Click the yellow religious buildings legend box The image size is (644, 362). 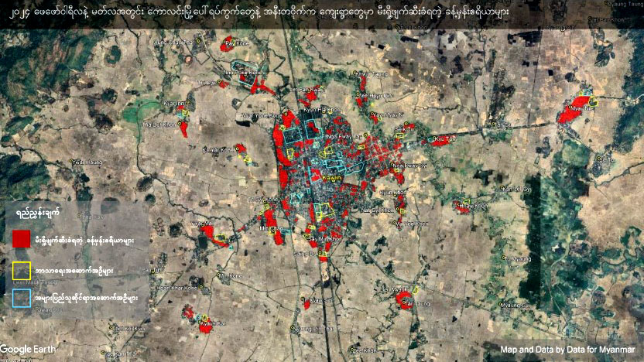tap(22, 271)
